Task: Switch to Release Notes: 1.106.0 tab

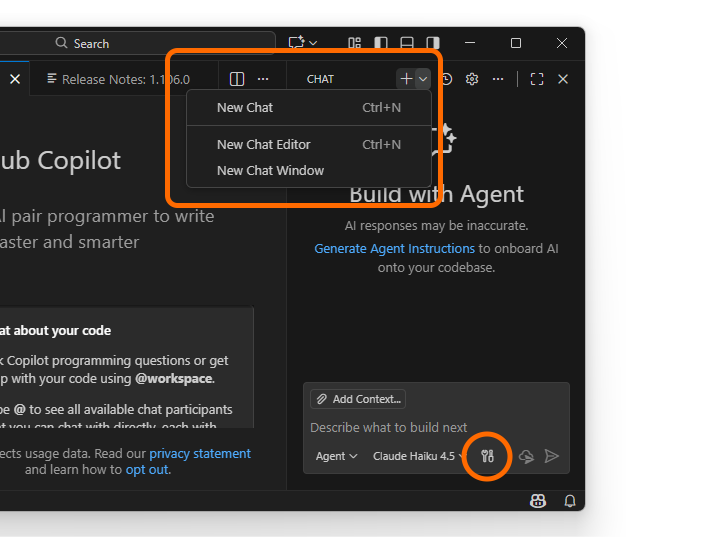Action: (118, 79)
